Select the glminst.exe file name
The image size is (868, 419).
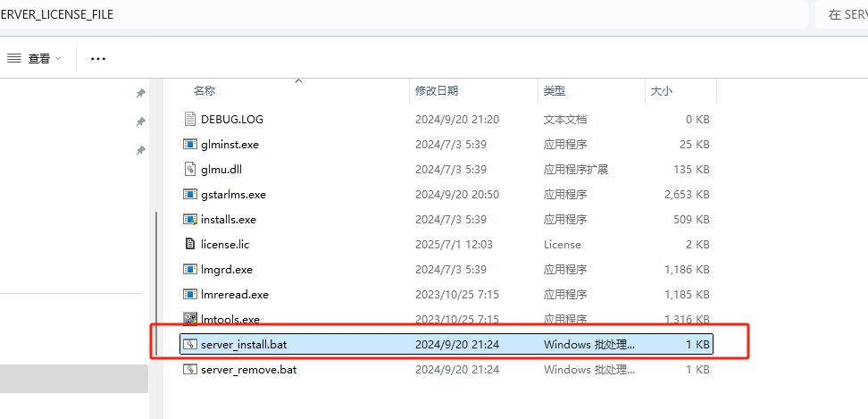point(230,145)
